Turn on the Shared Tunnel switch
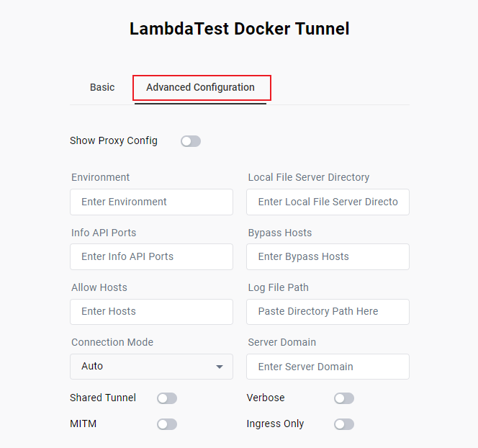Screen dimensions: 478x448 pos(167,398)
